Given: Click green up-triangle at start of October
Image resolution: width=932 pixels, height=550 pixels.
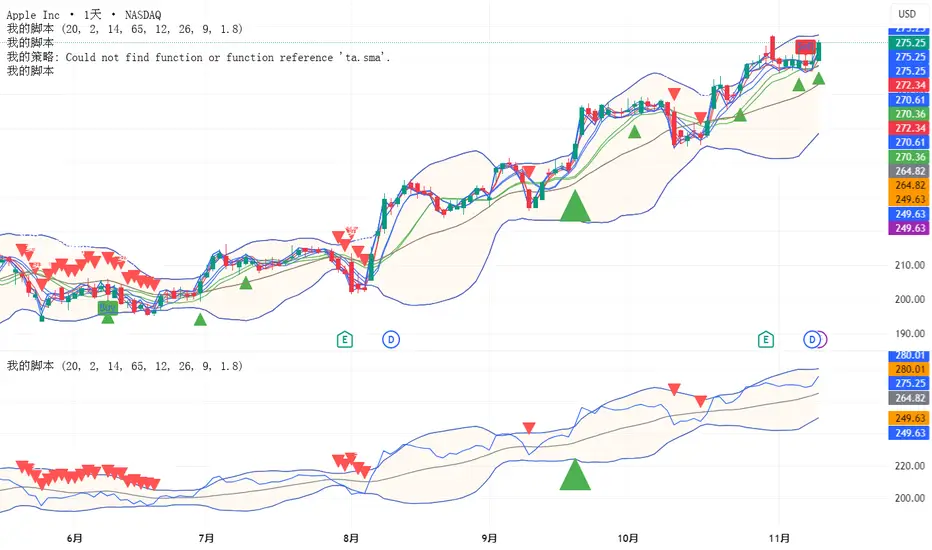Looking at the screenshot, I should point(635,132).
